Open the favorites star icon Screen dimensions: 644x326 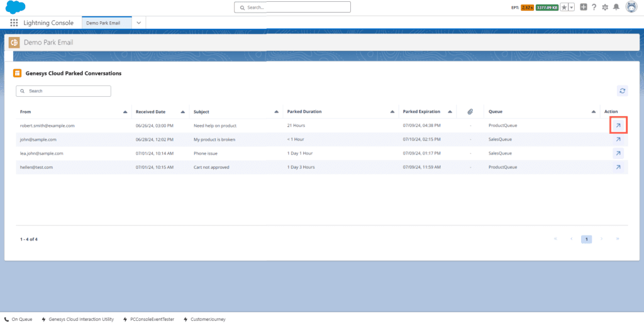(564, 8)
